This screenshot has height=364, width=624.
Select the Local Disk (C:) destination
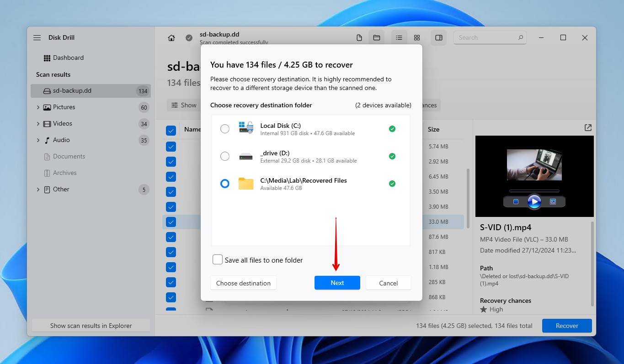pyautogui.click(x=224, y=128)
